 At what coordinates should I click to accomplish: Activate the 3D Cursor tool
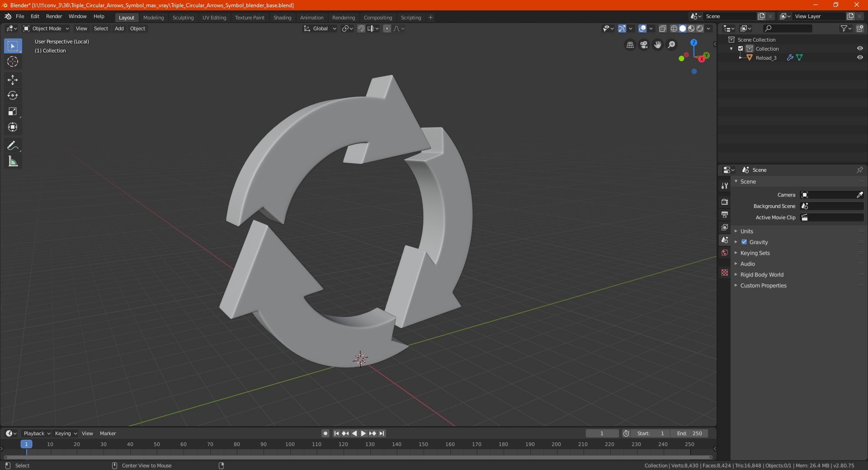[13, 61]
